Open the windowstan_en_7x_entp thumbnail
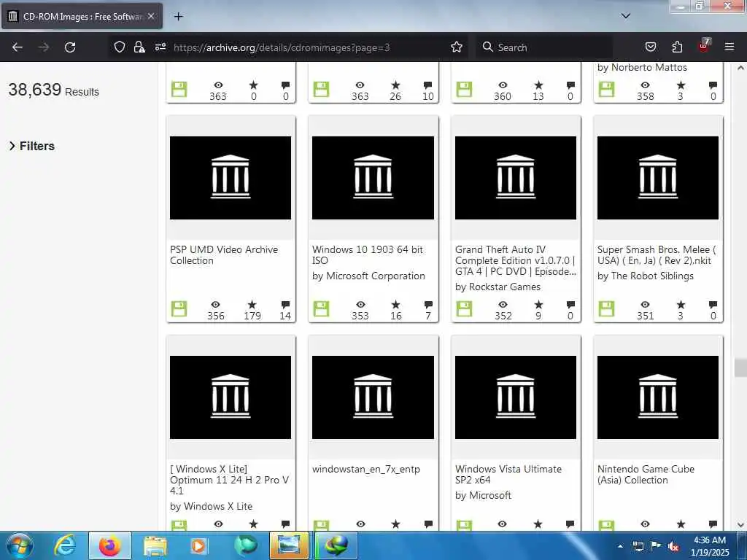This screenshot has height=560, width=747. pos(373,397)
